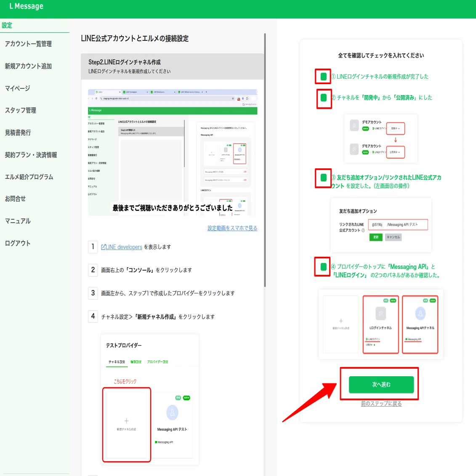Click the 新規チャネル作成 plus card image
This screenshot has height=476, width=476.
(127, 425)
